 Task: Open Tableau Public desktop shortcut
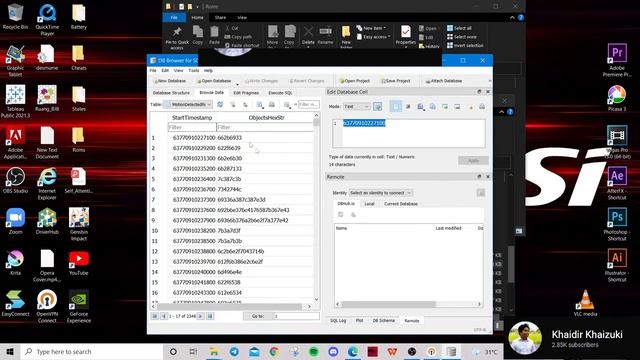pyautogui.click(x=15, y=101)
